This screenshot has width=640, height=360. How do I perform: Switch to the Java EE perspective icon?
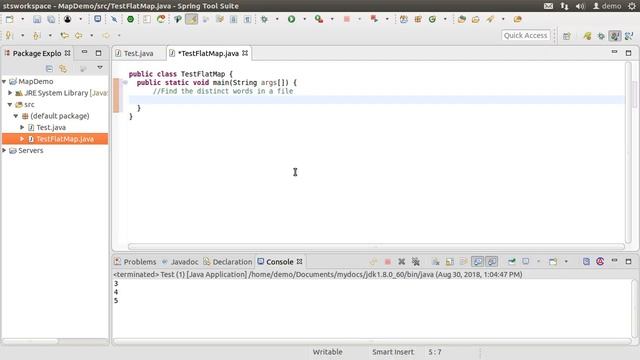click(x=587, y=36)
